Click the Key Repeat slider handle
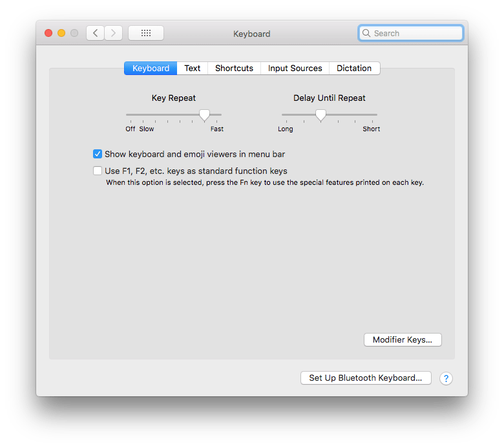 click(204, 115)
